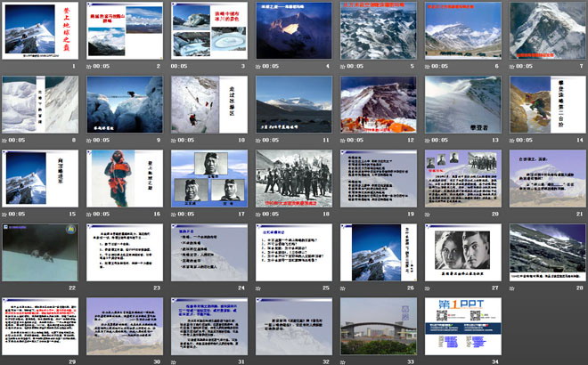Click the 00:05 timing under slide 11
This screenshot has width=588, height=365.
pos(270,140)
